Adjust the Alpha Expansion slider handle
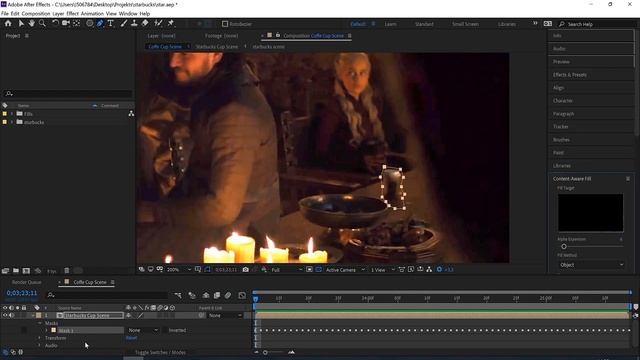 (x=564, y=247)
